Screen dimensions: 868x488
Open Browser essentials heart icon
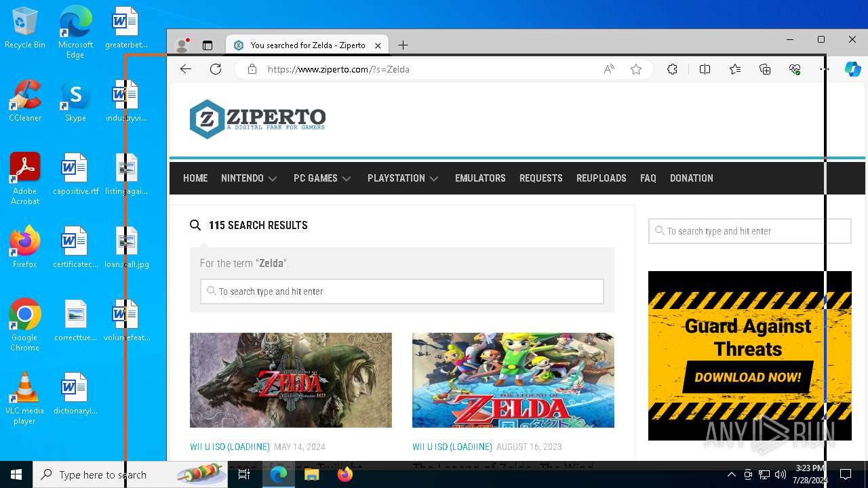[795, 69]
